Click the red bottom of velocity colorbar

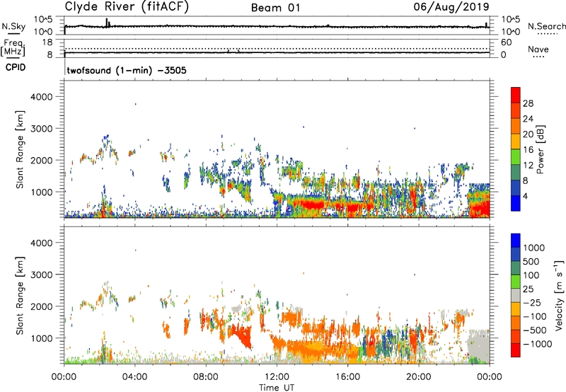click(x=516, y=350)
